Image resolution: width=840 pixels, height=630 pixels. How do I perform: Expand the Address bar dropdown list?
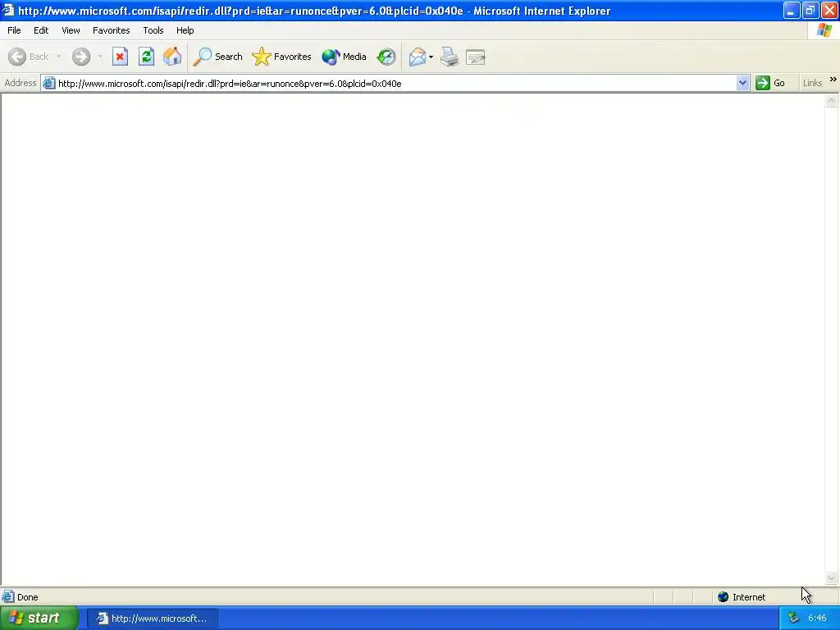(742, 83)
